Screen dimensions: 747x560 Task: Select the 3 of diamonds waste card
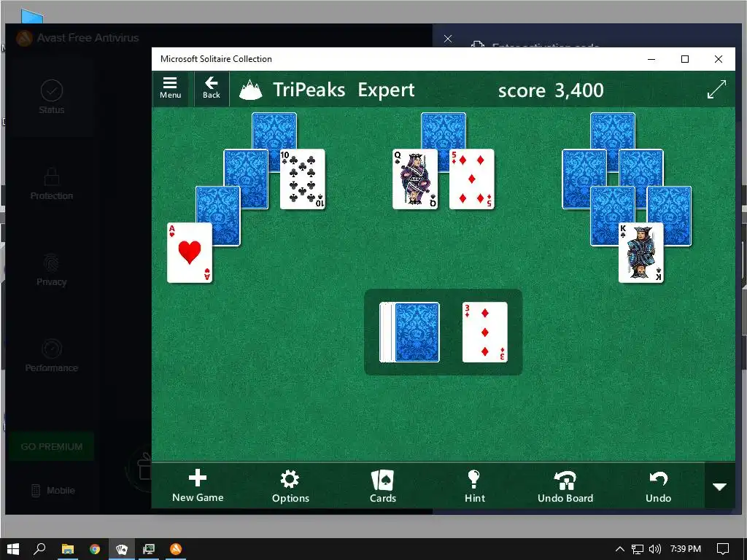tap(484, 332)
